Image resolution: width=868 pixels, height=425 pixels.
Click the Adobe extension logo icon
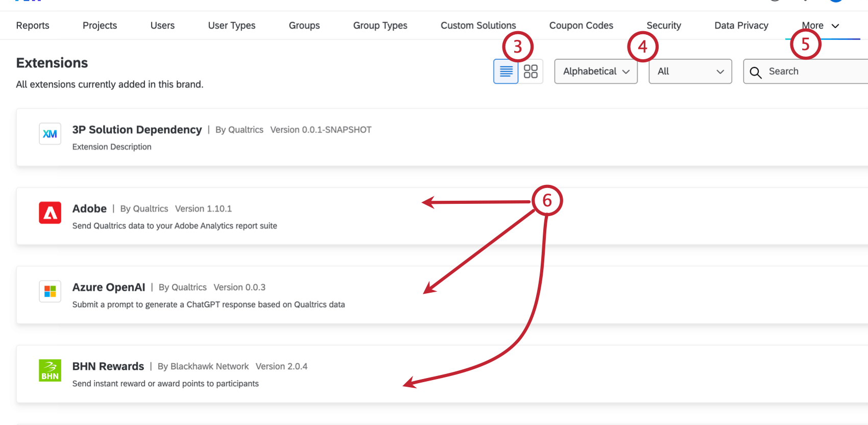point(50,212)
